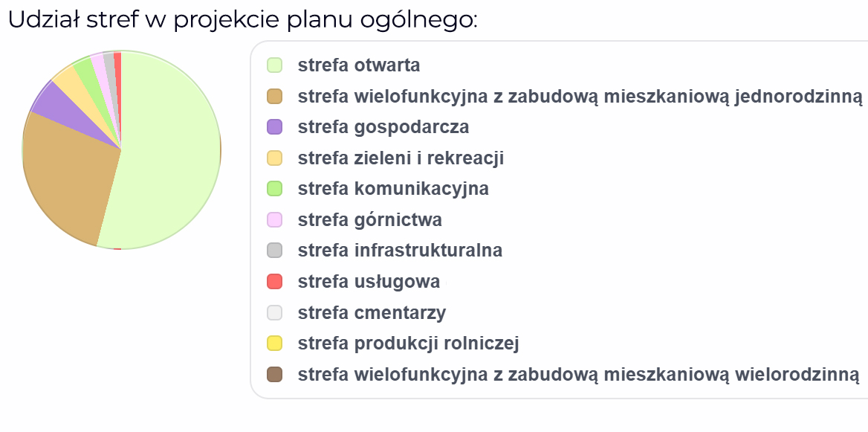
Task: Click the strefa produkcji rolniczej yellow swatch
Action: pos(275,344)
